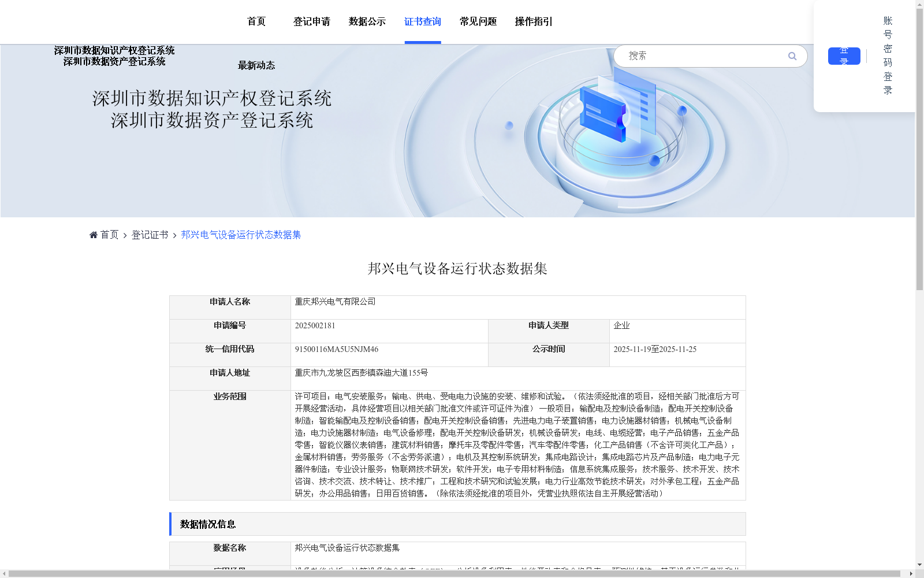Click breadcrumb 邦兴电气设备运行状态数据集
This screenshot has width=924, height=578.
(x=241, y=235)
